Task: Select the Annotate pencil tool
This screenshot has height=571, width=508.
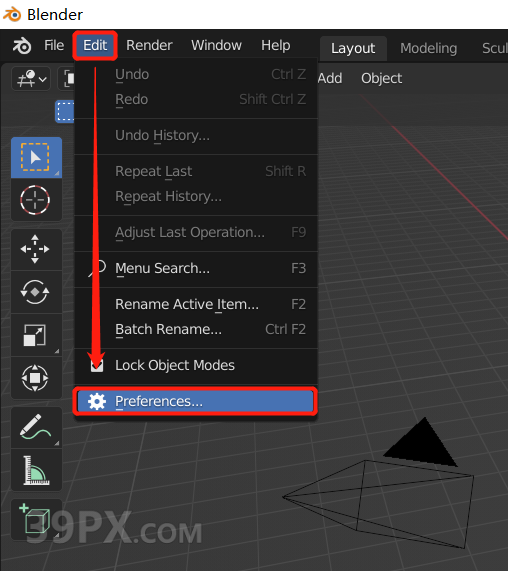Action: point(36,427)
